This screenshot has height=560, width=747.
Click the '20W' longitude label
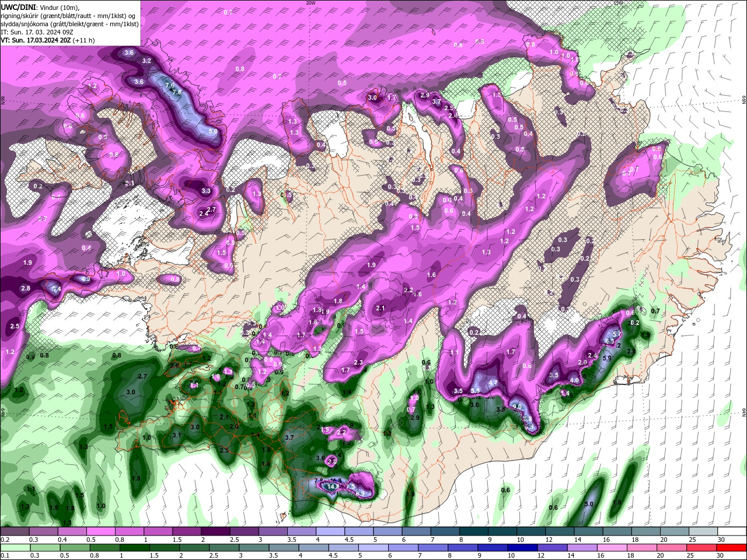pyautogui.click(x=311, y=3)
